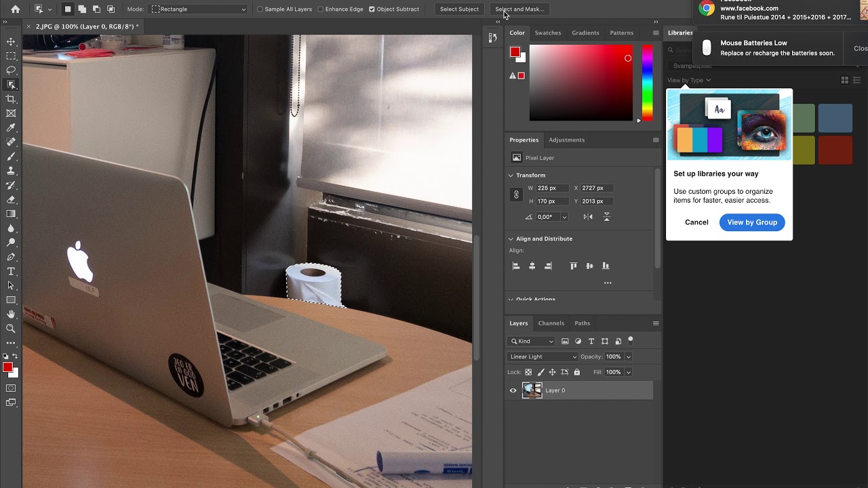
Task: Switch to the Paths tab
Action: point(582,323)
